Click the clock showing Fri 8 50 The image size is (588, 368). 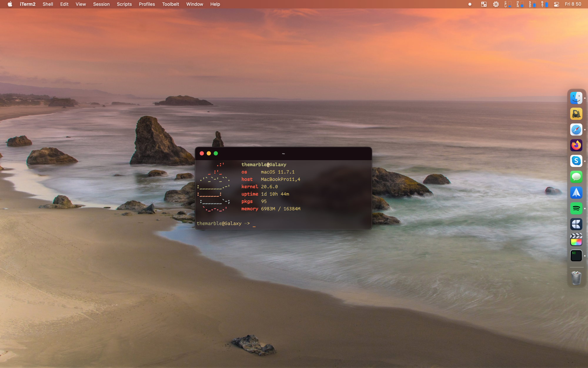(x=573, y=4)
